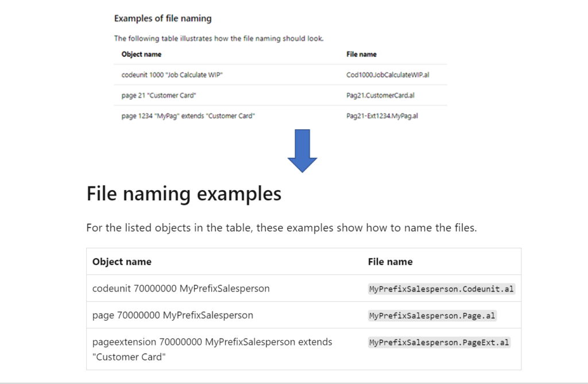Click the MyPrefixSalesperson.Codeunit.al code snippet

tap(441, 288)
